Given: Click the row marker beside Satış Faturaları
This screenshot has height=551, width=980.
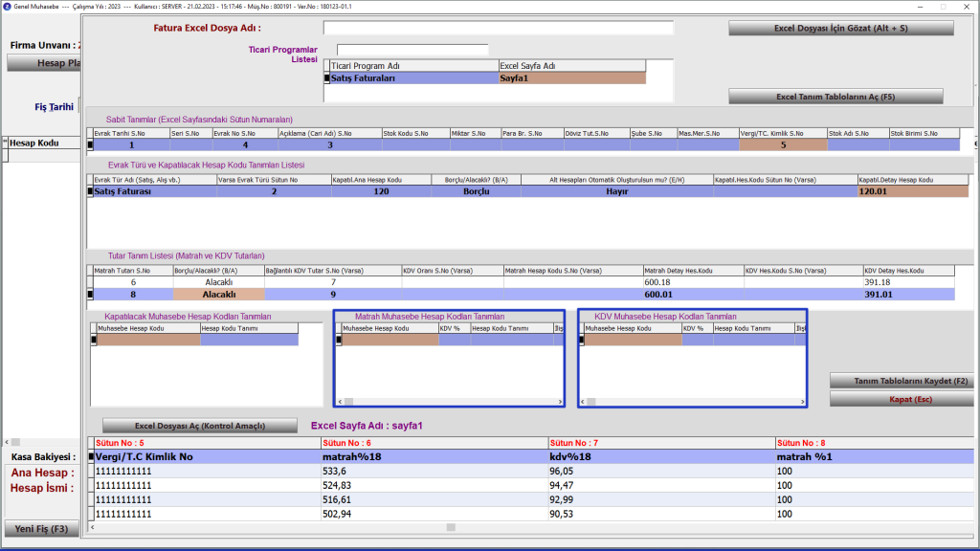Looking at the screenshot, I should click(x=326, y=78).
